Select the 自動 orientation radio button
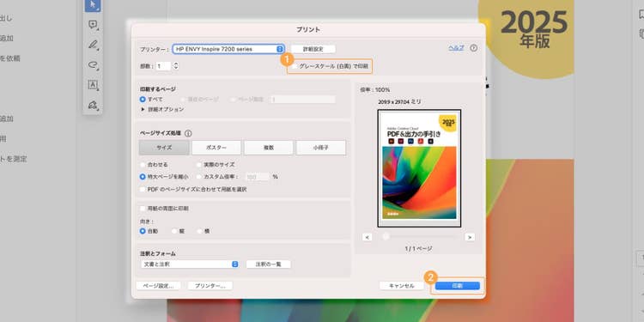Image resolution: width=644 pixels, height=322 pixels. [x=143, y=231]
